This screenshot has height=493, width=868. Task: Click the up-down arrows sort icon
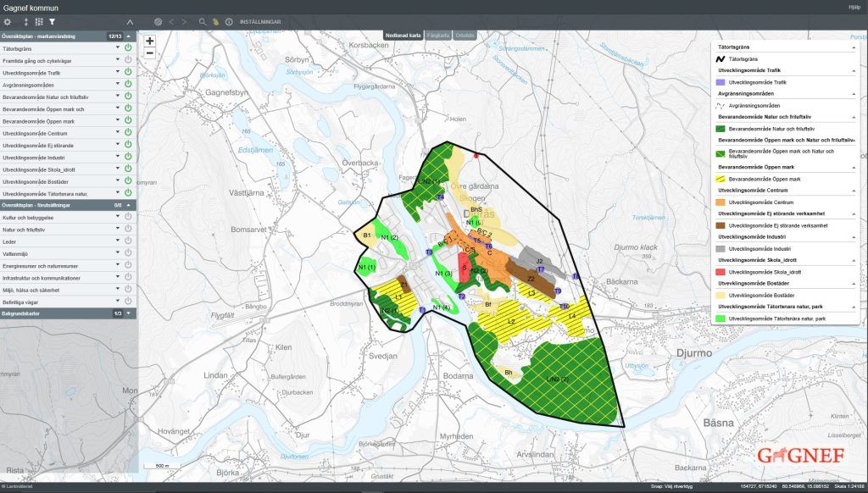[x=25, y=21]
